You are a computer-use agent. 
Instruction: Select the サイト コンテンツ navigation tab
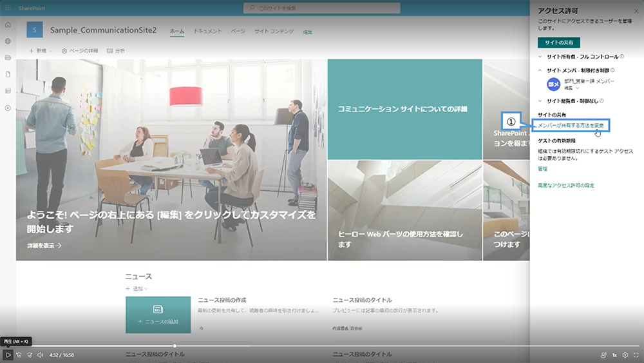(x=274, y=31)
